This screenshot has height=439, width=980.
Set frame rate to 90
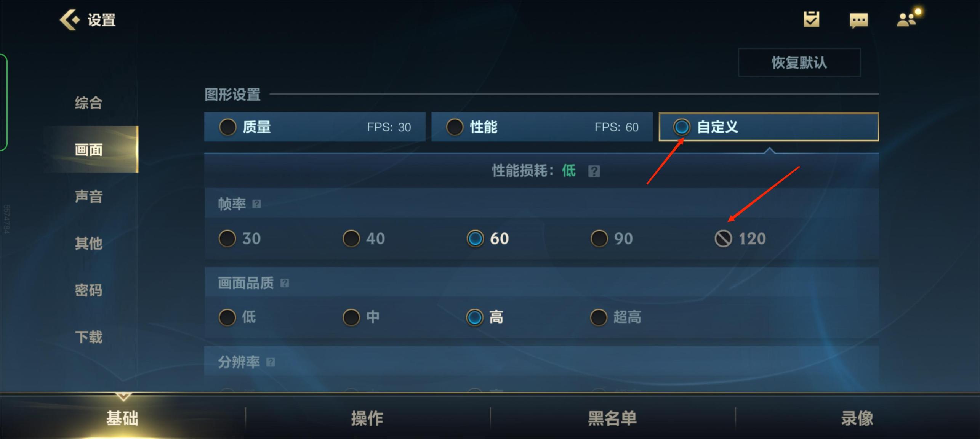(612, 239)
